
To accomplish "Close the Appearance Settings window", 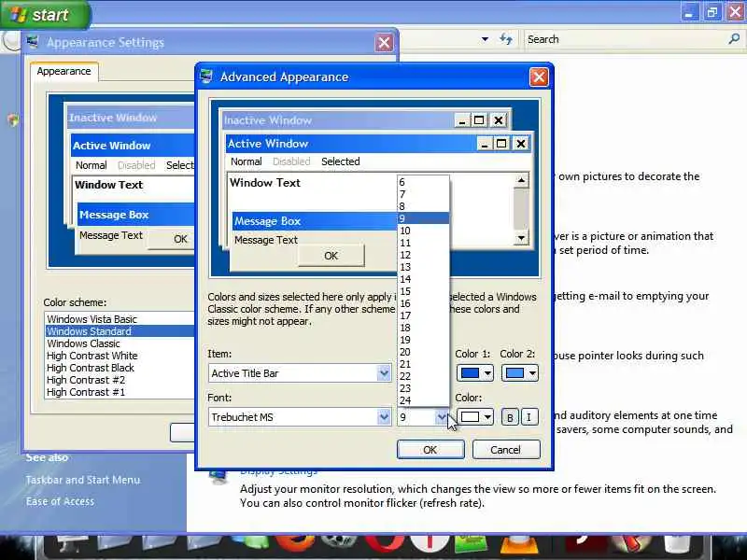I will pos(384,42).
